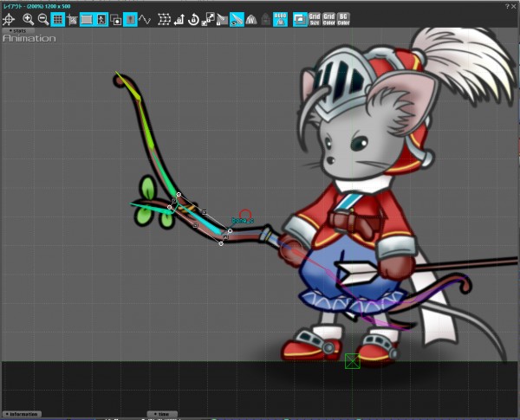Toggle the AUTO key button

(281, 20)
